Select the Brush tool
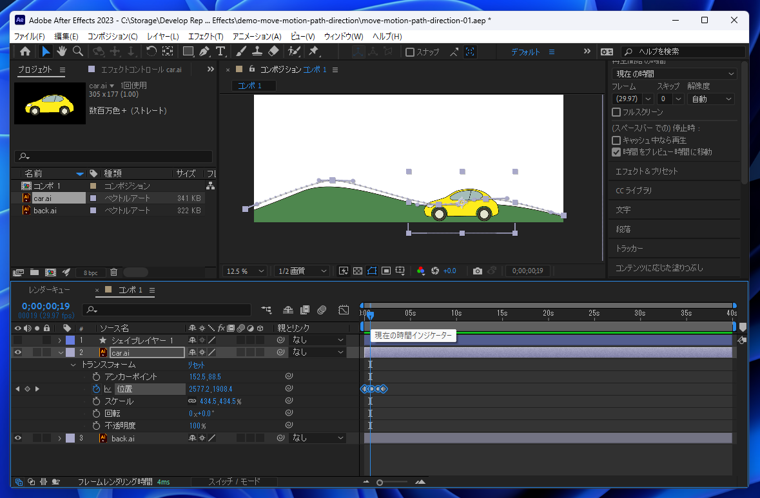760x498 pixels. click(241, 51)
